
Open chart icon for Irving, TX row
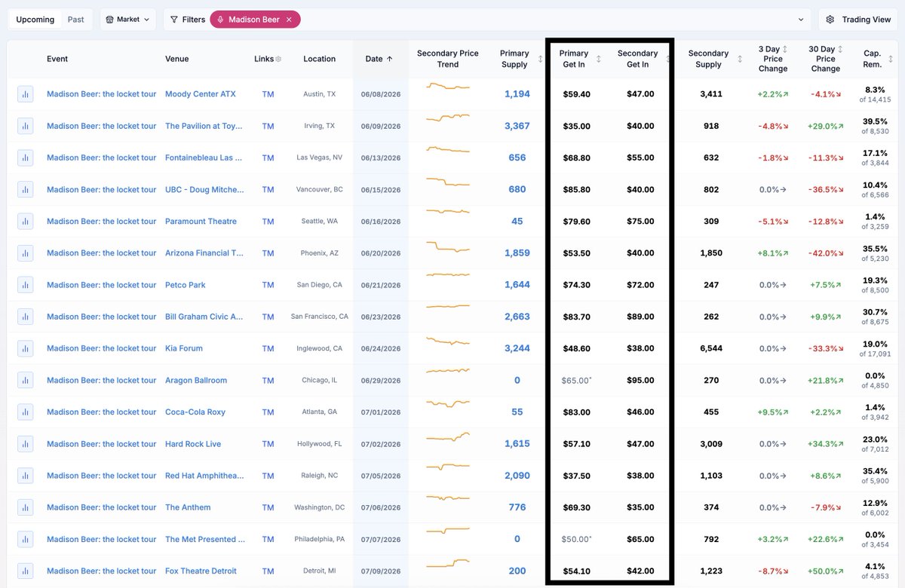26,126
